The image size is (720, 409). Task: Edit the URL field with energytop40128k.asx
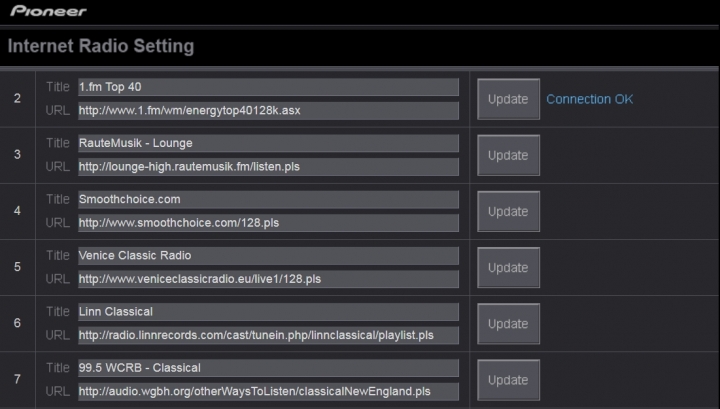[268, 111]
